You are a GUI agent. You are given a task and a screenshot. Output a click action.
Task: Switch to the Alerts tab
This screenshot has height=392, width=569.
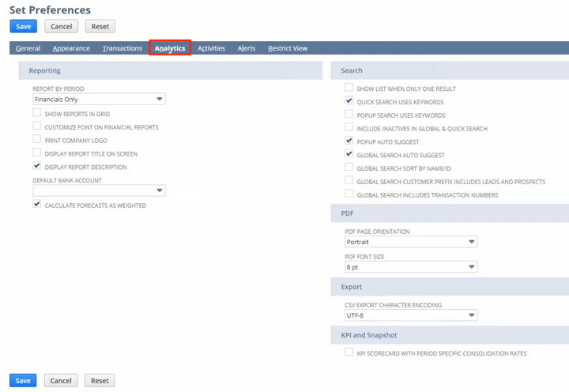click(247, 48)
